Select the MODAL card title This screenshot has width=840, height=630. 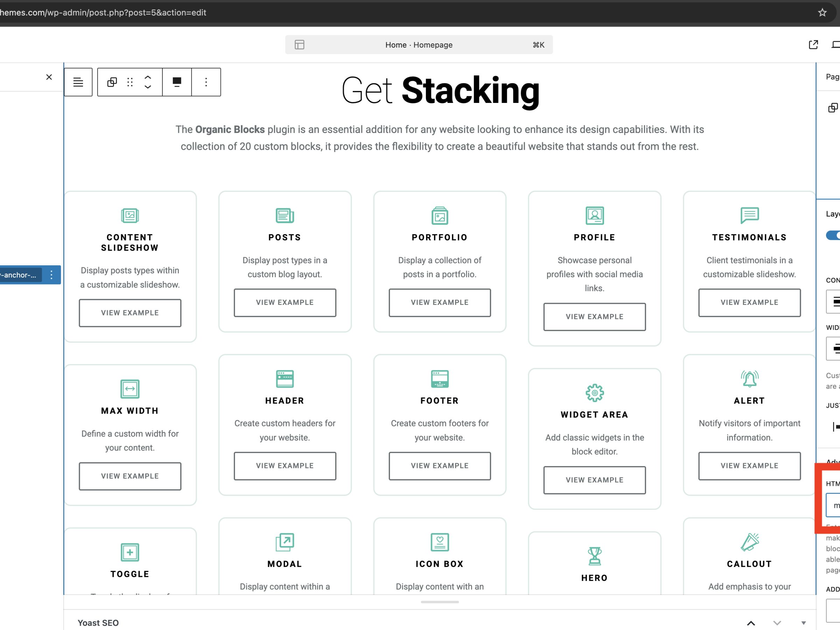[x=285, y=564]
